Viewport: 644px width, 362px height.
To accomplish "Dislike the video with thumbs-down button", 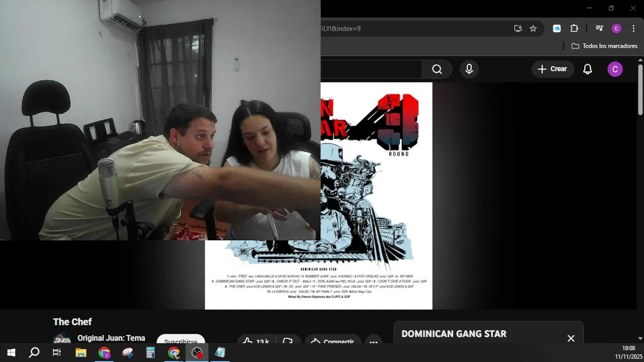I will [x=288, y=340].
